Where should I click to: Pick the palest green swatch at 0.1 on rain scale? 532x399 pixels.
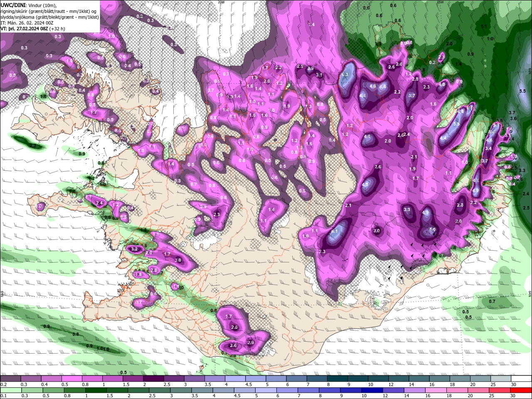[10, 391]
